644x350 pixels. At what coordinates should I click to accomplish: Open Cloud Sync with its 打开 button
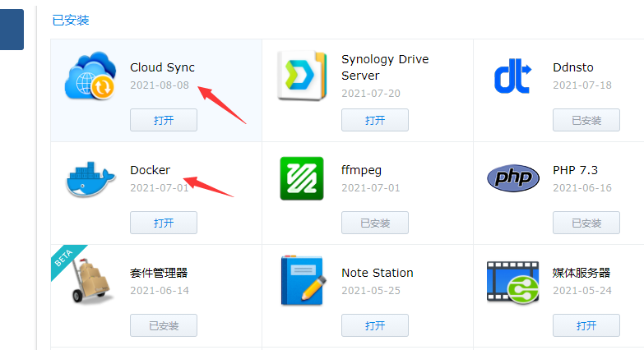164,120
